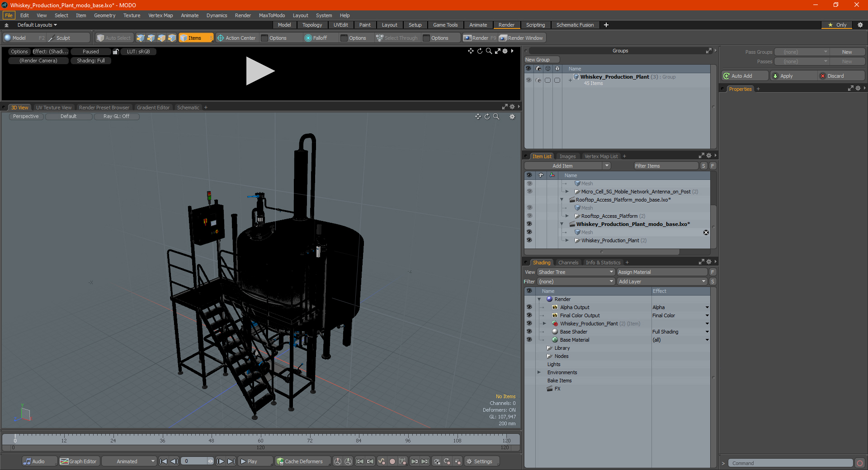Toggle visibility of Whiskey_Production_Plant_modo_base.lxo item

529,224
